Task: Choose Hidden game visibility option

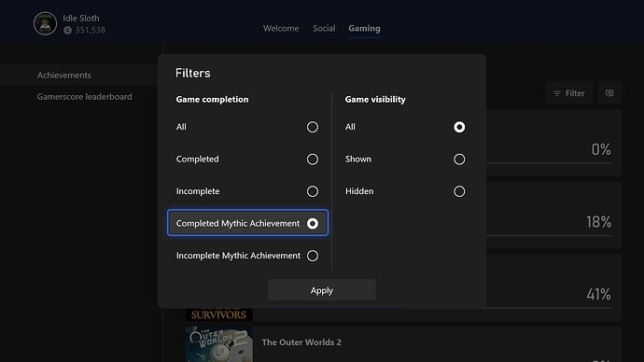Action: pyautogui.click(x=459, y=191)
